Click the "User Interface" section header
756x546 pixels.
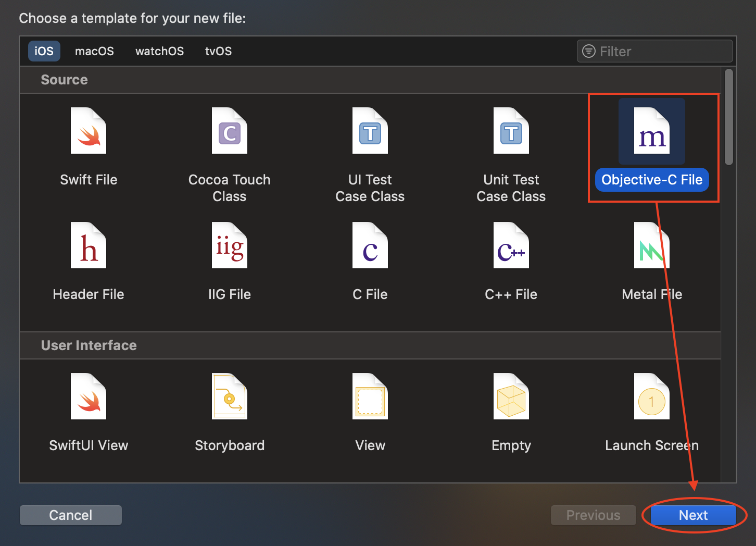coord(89,345)
